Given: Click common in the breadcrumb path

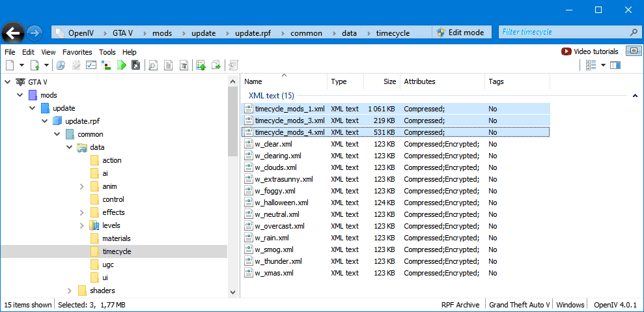Looking at the screenshot, I should [306, 33].
